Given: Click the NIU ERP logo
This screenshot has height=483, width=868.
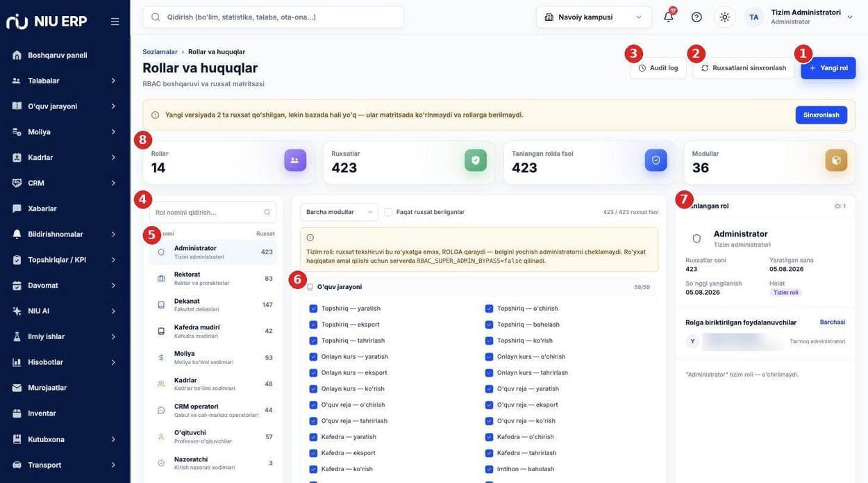Looking at the screenshot, I should click(47, 22).
